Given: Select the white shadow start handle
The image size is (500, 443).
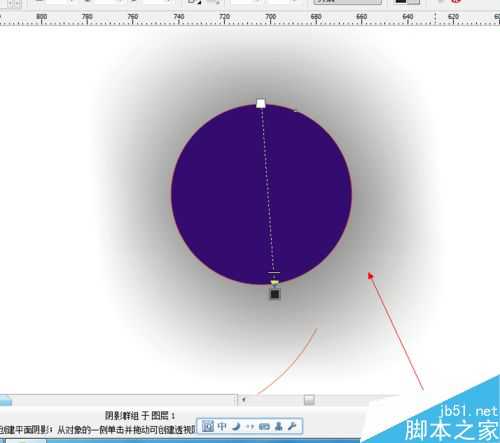Looking at the screenshot, I should pyautogui.click(x=261, y=103).
